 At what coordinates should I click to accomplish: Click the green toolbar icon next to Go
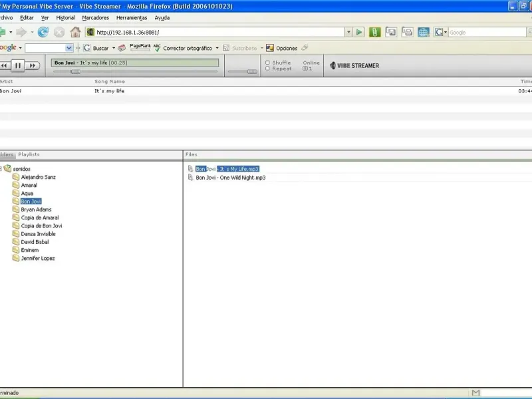(x=374, y=32)
